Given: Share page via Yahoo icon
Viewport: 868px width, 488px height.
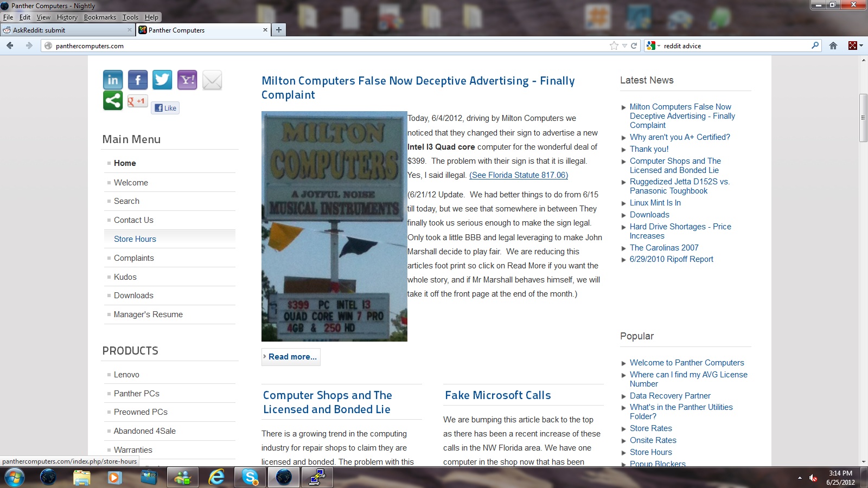Looking at the screenshot, I should [187, 80].
